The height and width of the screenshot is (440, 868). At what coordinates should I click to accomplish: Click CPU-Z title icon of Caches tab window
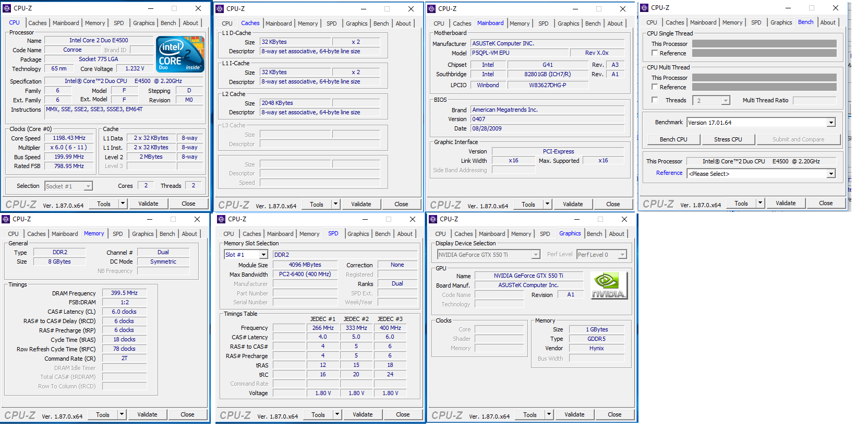click(x=220, y=9)
